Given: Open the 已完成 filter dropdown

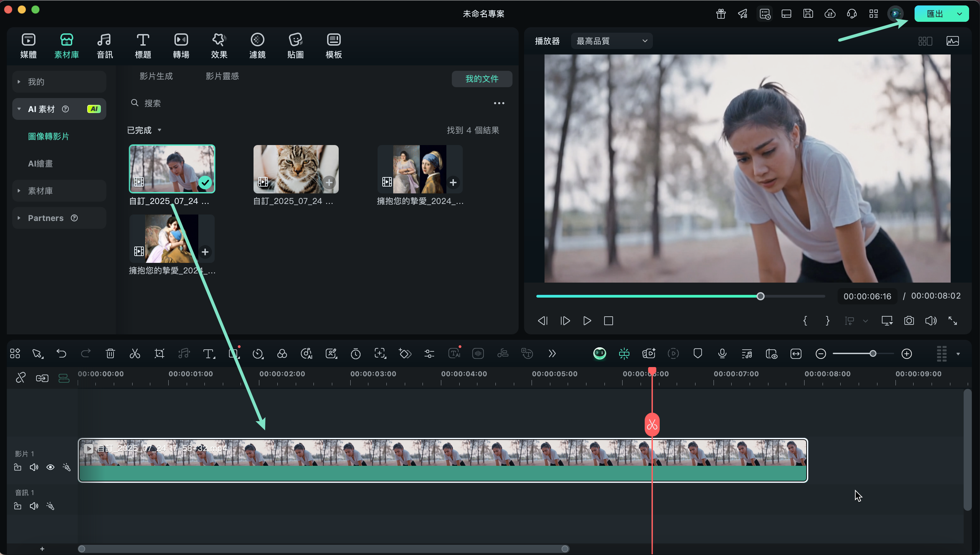Looking at the screenshot, I should (144, 130).
